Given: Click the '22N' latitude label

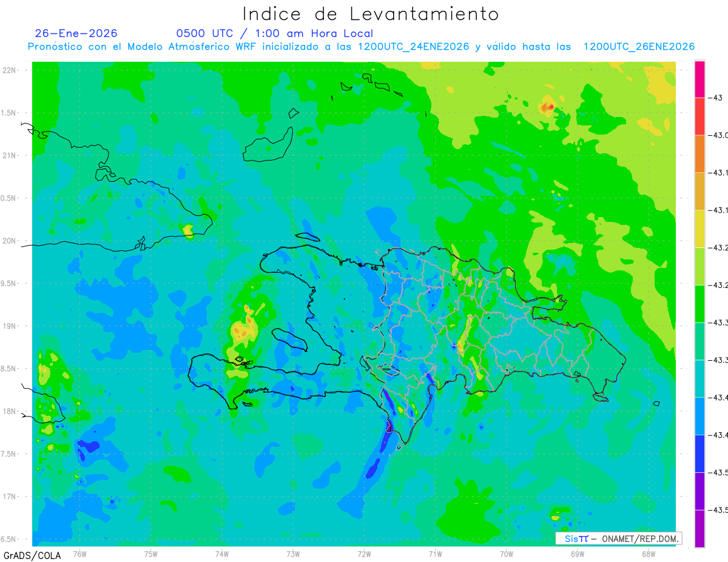Looking at the screenshot, I should pos(10,70).
